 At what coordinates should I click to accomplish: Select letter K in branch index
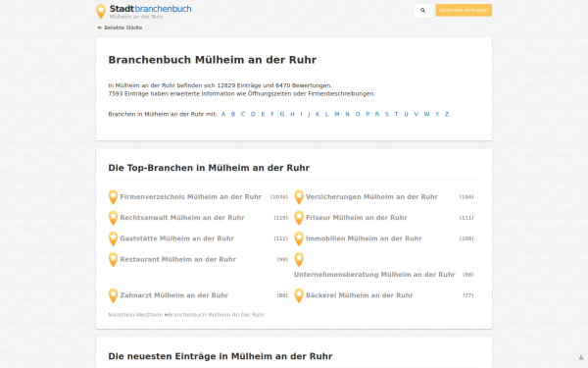(x=318, y=114)
